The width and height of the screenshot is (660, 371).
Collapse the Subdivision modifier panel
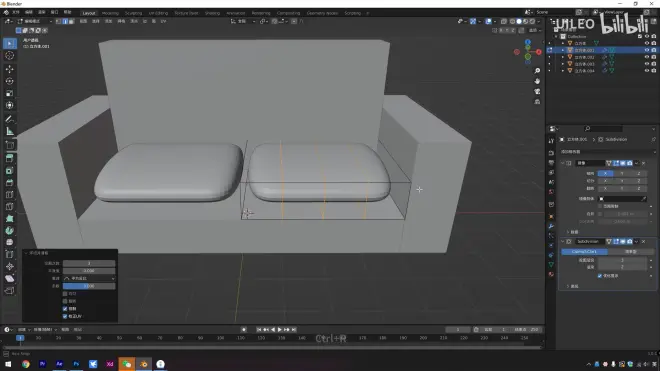coord(563,241)
